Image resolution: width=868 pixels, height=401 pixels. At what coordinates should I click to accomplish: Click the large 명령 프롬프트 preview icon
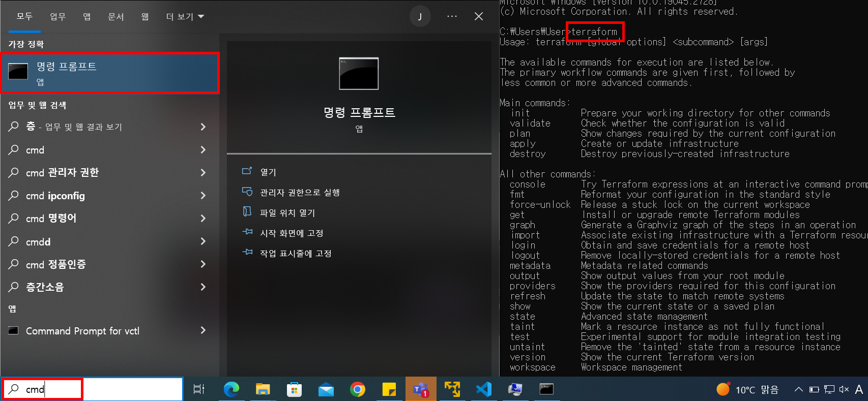point(359,74)
